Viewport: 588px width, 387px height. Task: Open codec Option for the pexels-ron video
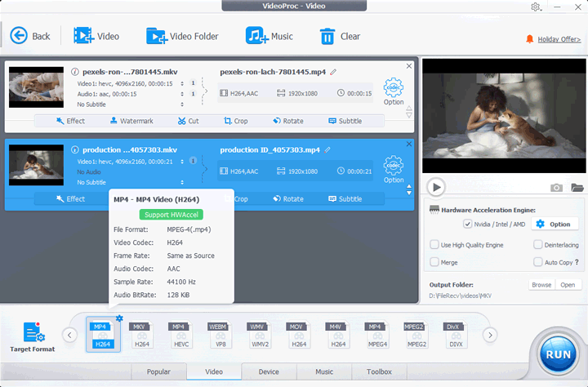(x=394, y=91)
